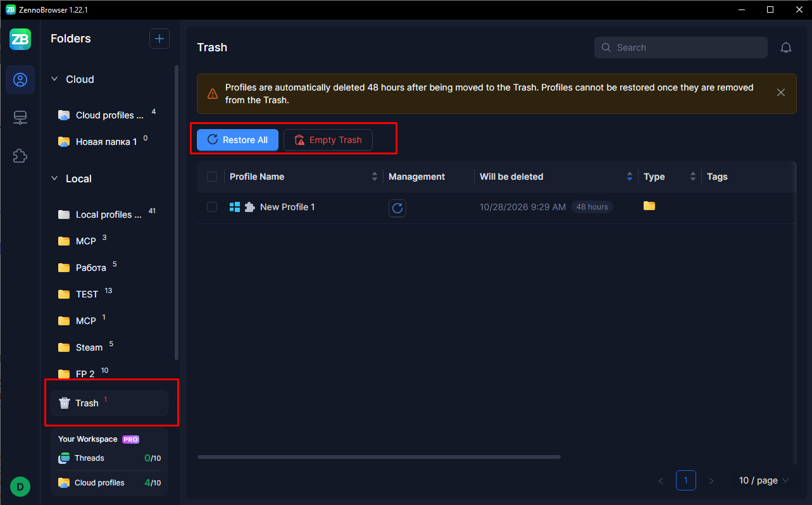
Task: Open the Local profiles folder
Action: click(109, 215)
